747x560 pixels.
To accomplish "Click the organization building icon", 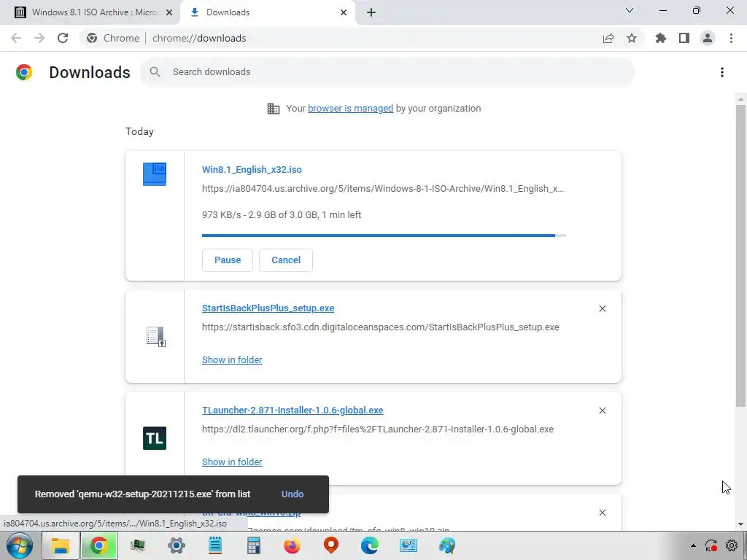I will point(274,109).
